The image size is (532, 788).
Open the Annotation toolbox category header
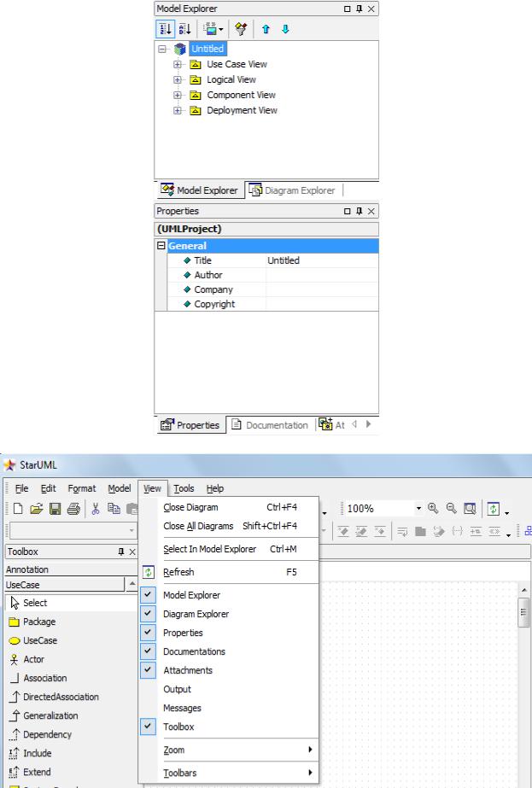[x=71, y=569]
